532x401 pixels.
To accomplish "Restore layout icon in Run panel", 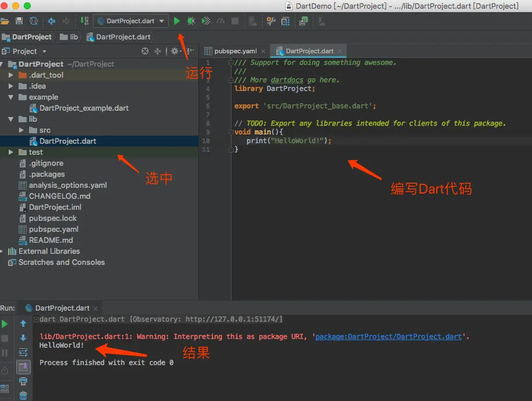I will pyautogui.click(x=5, y=388).
